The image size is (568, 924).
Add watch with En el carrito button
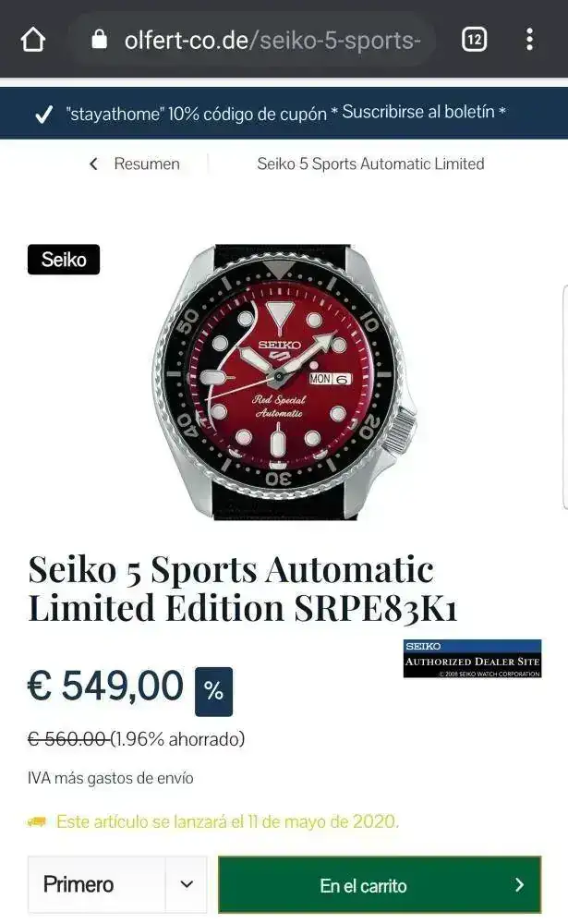point(380,884)
